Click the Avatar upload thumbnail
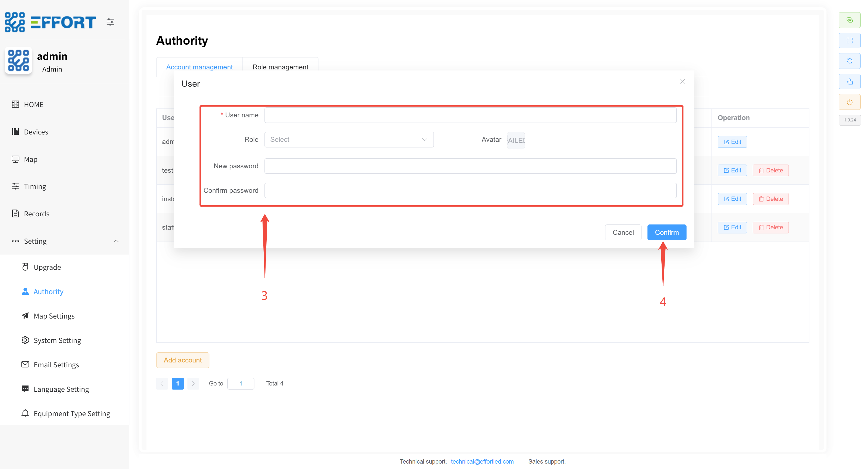Screen dimensions: 868x469 [516, 140]
